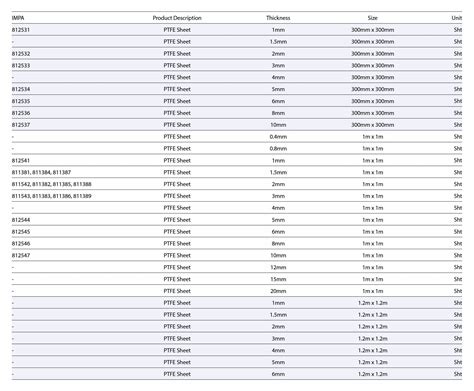Select the 0.8mm thickness cell
474x391 pixels.
click(x=278, y=149)
